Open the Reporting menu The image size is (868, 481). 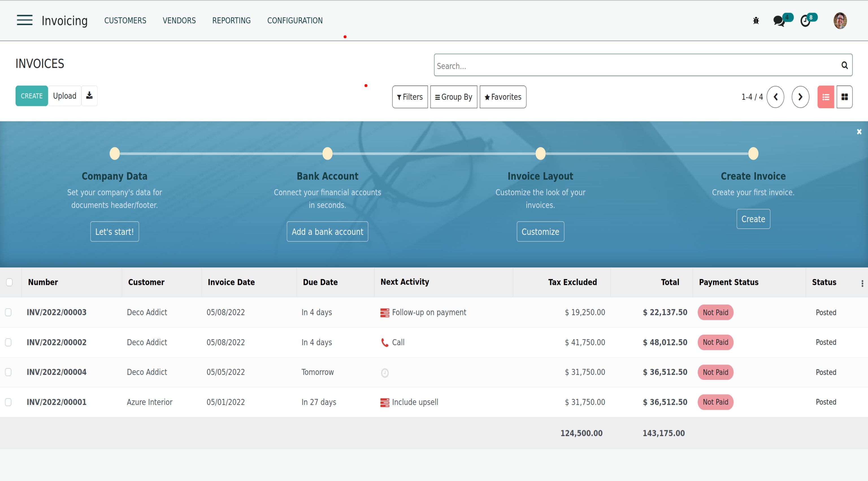tap(231, 21)
